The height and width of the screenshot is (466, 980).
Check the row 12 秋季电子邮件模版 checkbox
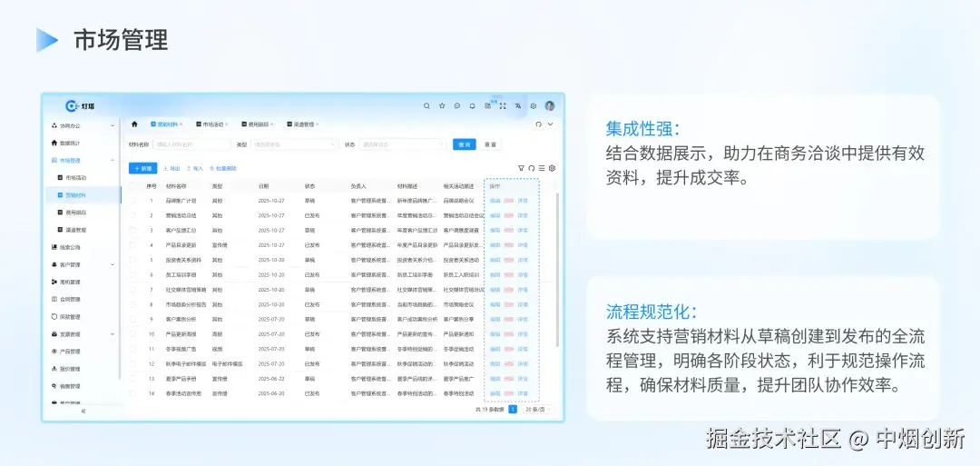pyautogui.click(x=132, y=363)
